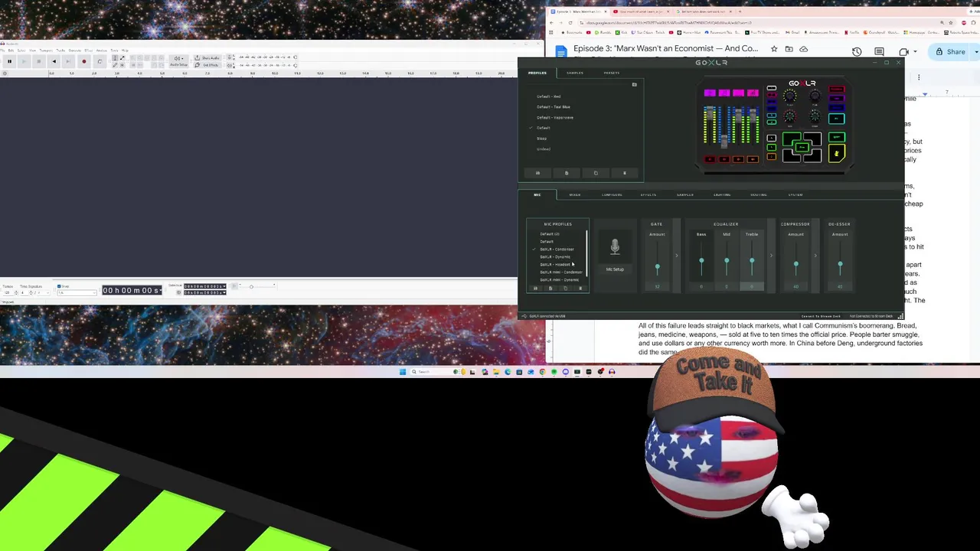
Task: Switch to GoXLR Presets tab
Action: point(612,73)
